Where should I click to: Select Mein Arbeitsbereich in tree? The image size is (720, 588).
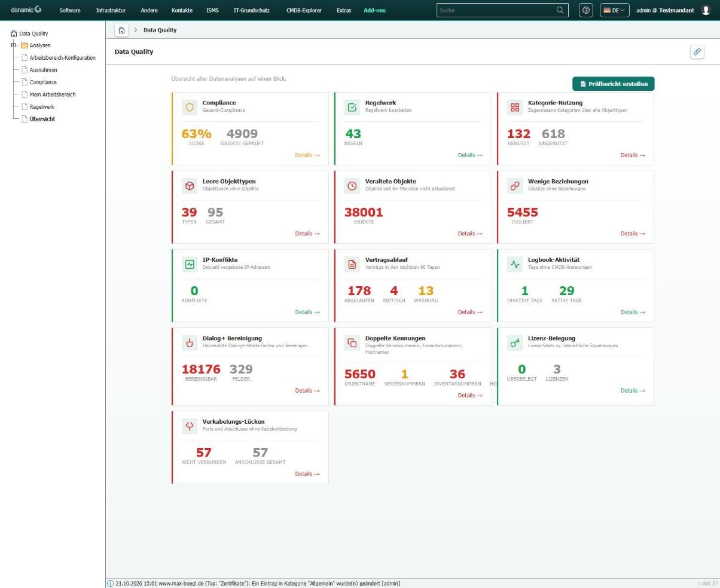pos(53,94)
